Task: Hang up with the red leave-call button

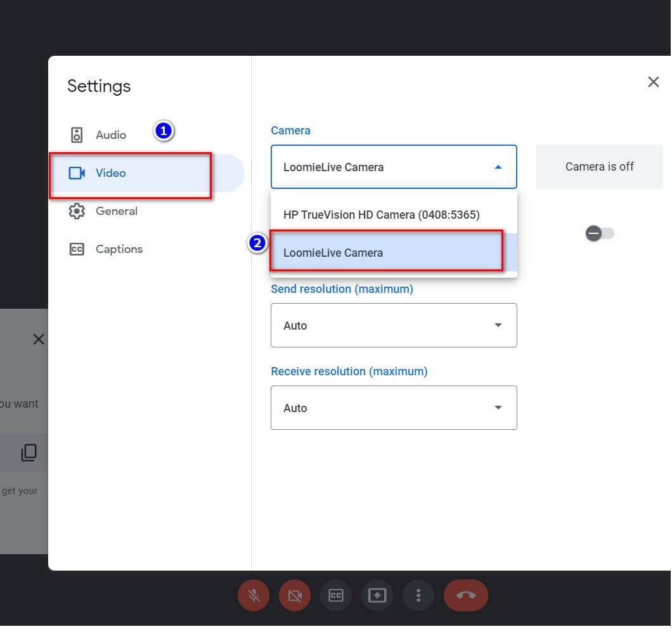Action: pos(466,595)
